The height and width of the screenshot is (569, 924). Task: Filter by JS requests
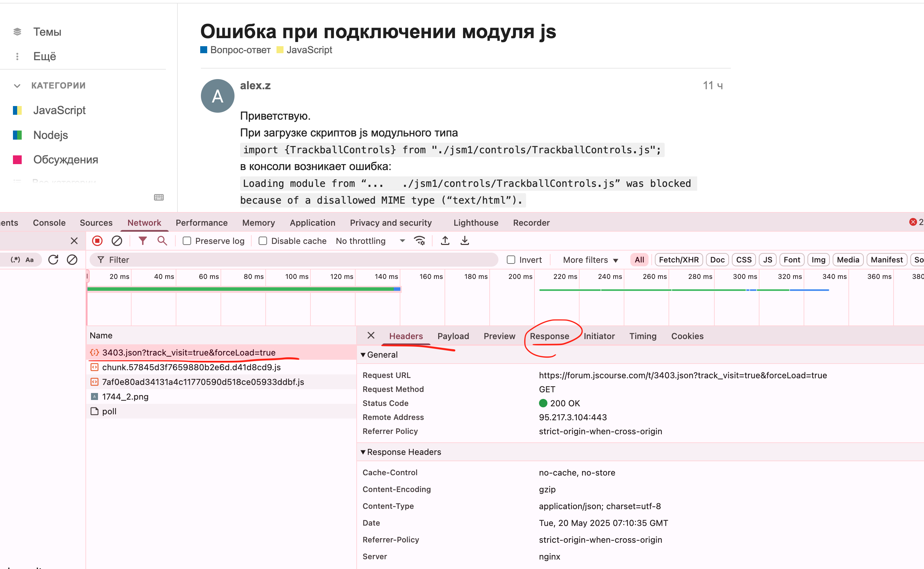coord(768,260)
